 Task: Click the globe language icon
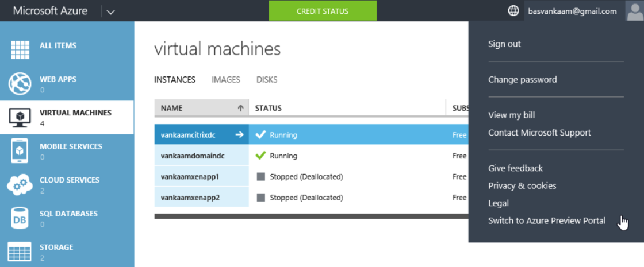pyautogui.click(x=513, y=11)
